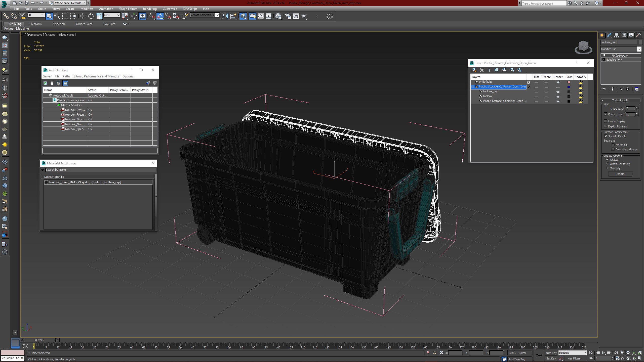Open the Modifier List dropdown

[x=621, y=49]
